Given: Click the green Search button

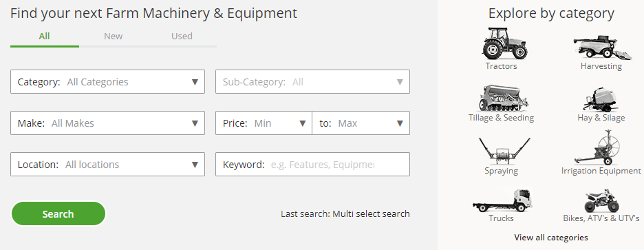Looking at the screenshot, I should point(58,213).
